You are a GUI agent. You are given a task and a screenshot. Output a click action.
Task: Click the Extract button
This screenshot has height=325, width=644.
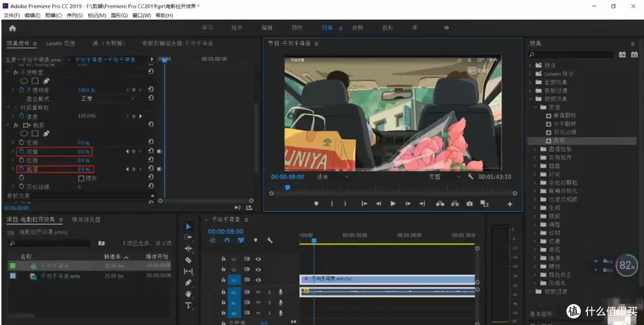(454, 203)
